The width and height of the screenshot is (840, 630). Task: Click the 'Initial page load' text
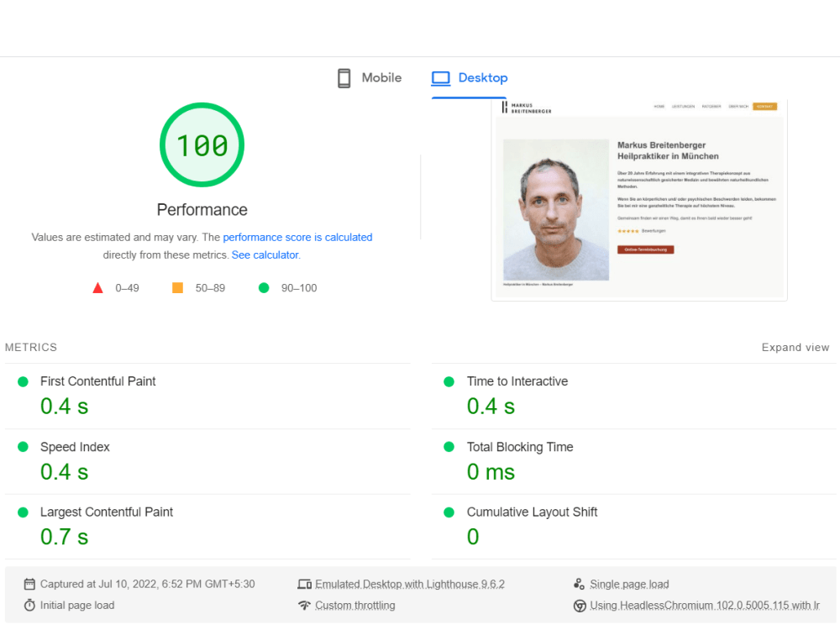coord(77,606)
